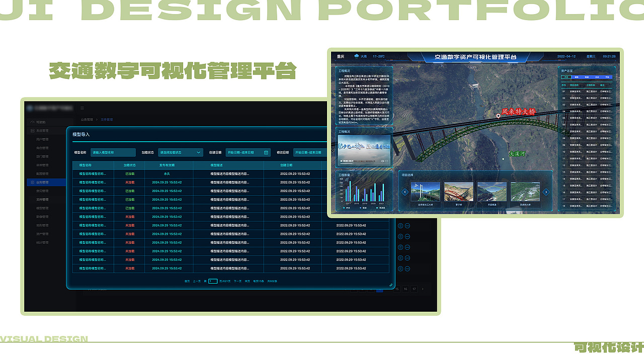Click the 永久 validity cell
The image size is (644, 362).
(x=167, y=173)
